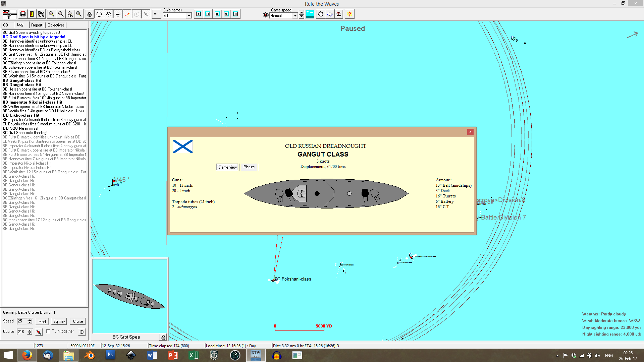Click the red question mark help icon
644x362 pixels.
click(x=350, y=14)
